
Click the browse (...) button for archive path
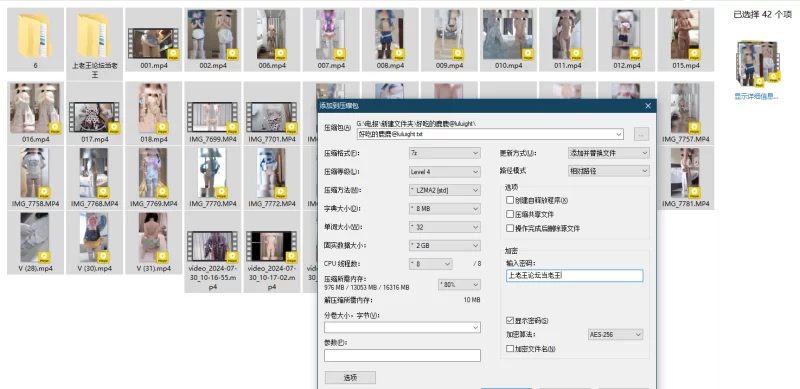point(641,134)
